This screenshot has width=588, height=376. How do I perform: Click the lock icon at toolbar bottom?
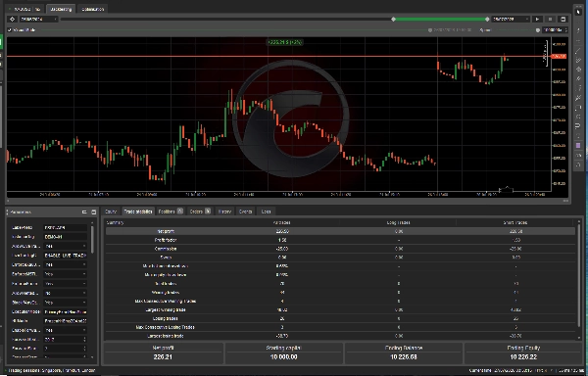(x=578, y=164)
